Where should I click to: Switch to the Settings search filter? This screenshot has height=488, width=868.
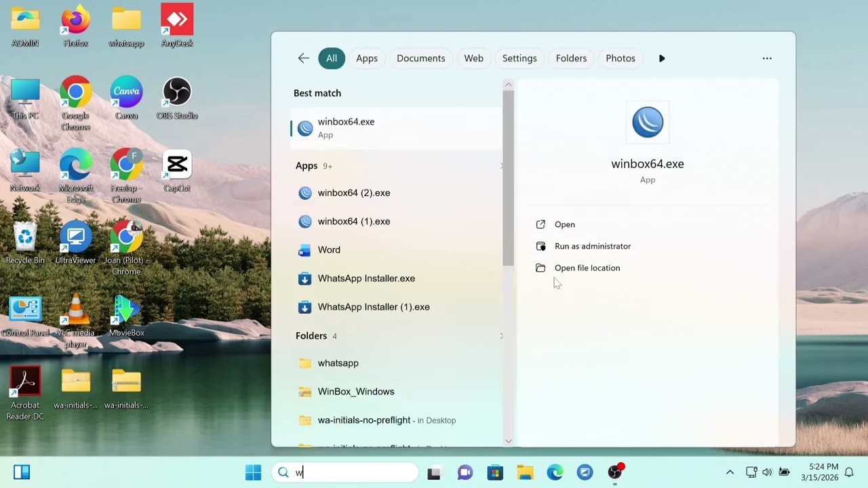(519, 58)
